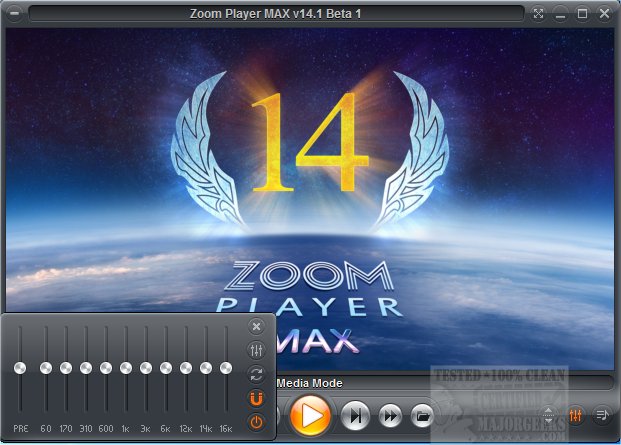Viewport: 621px width, 445px height.
Task: Open the playlist editor icon
Action: (602, 414)
